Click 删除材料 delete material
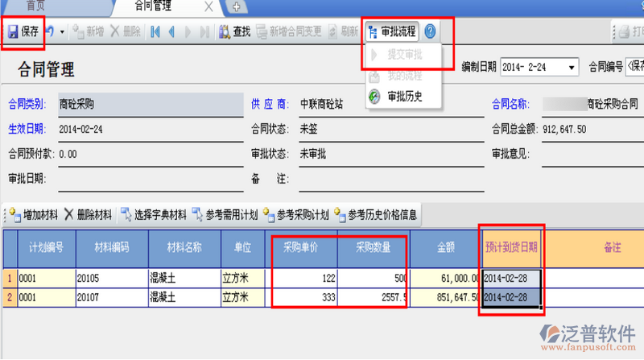The height and width of the screenshot is (360, 644). coord(88,215)
